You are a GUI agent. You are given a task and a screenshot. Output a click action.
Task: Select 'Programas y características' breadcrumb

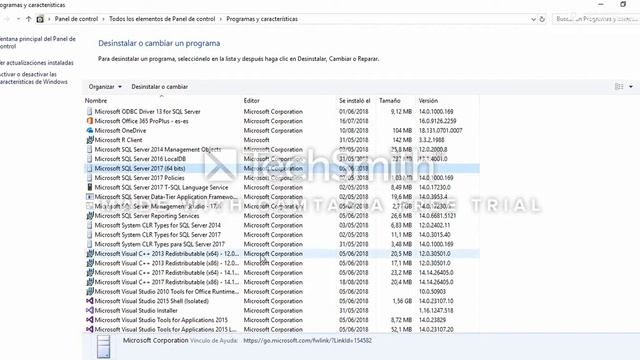coord(262,19)
